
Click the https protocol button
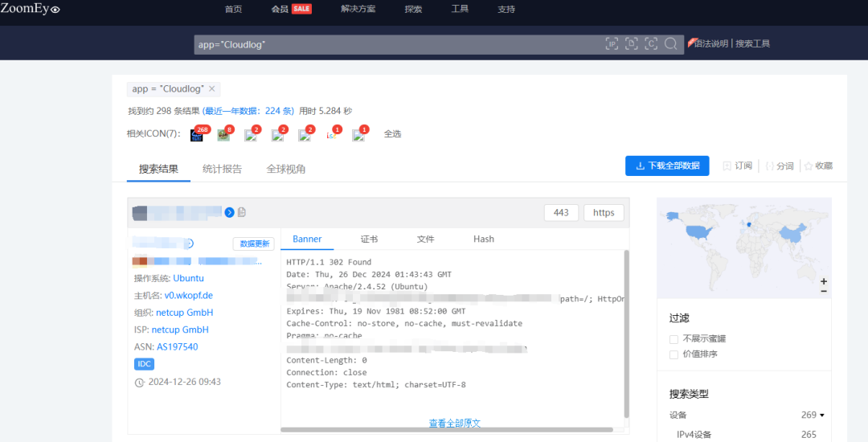604,213
